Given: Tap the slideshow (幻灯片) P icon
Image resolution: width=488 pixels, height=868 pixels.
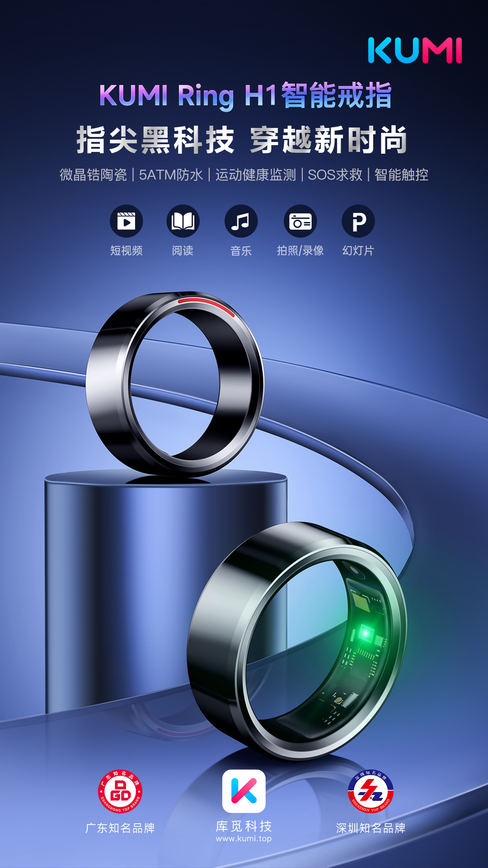Looking at the screenshot, I should [358, 221].
